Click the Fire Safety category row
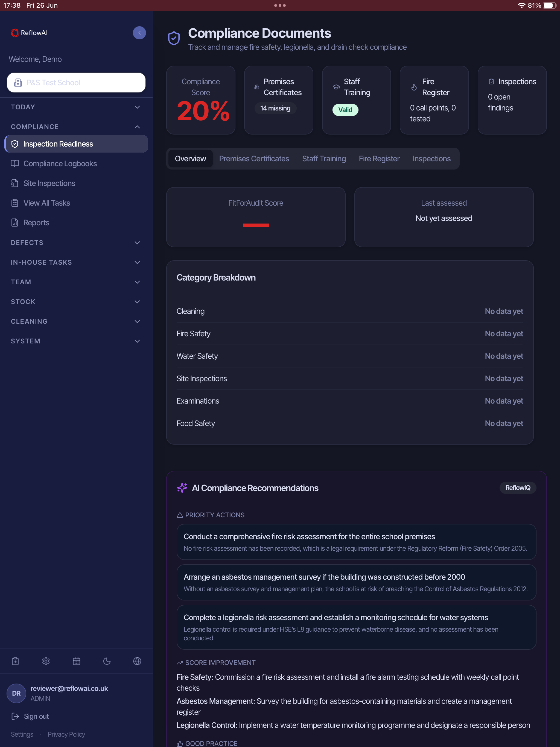This screenshot has height=747, width=560. [349, 334]
